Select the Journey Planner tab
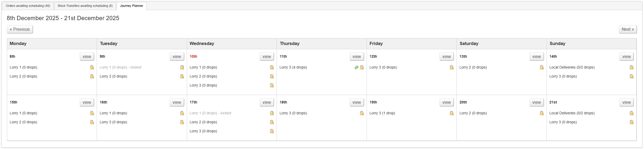This screenshot has height=149, width=644. (131, 6)
